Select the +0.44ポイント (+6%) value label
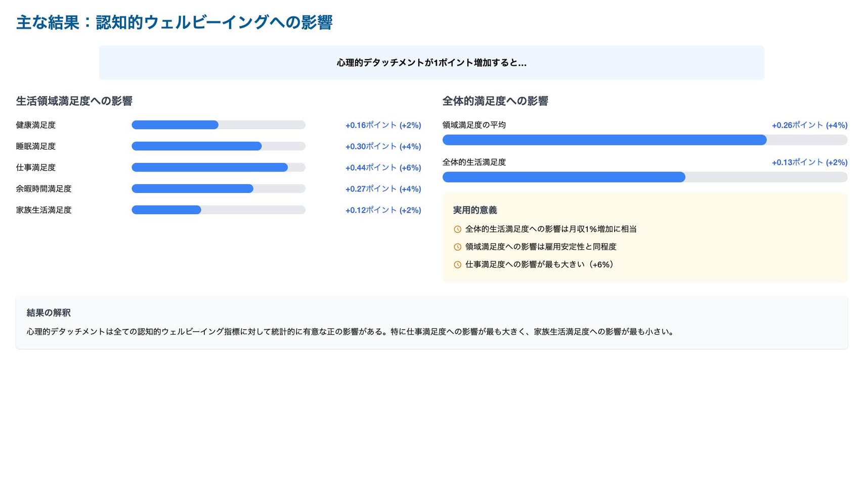Viewport: 868px width, 486px height. click(x=383, y=168)
